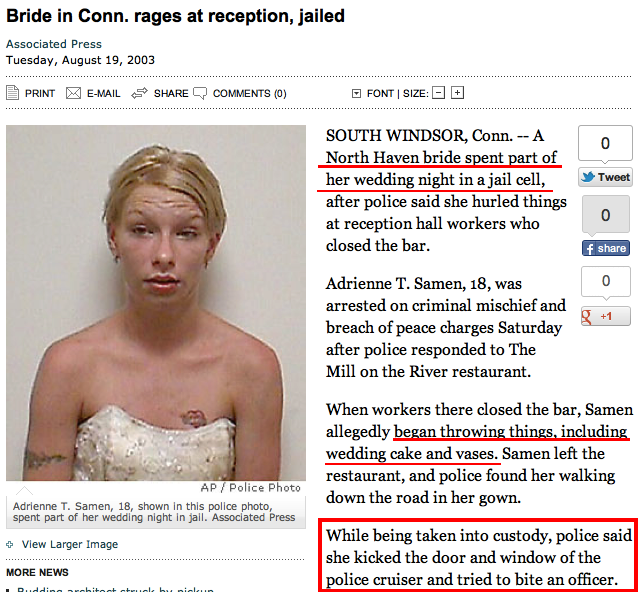Click the bride police photo thumbnail
Image resolution: width=638 pixels, height=592 pixels.
click(156, 303)
